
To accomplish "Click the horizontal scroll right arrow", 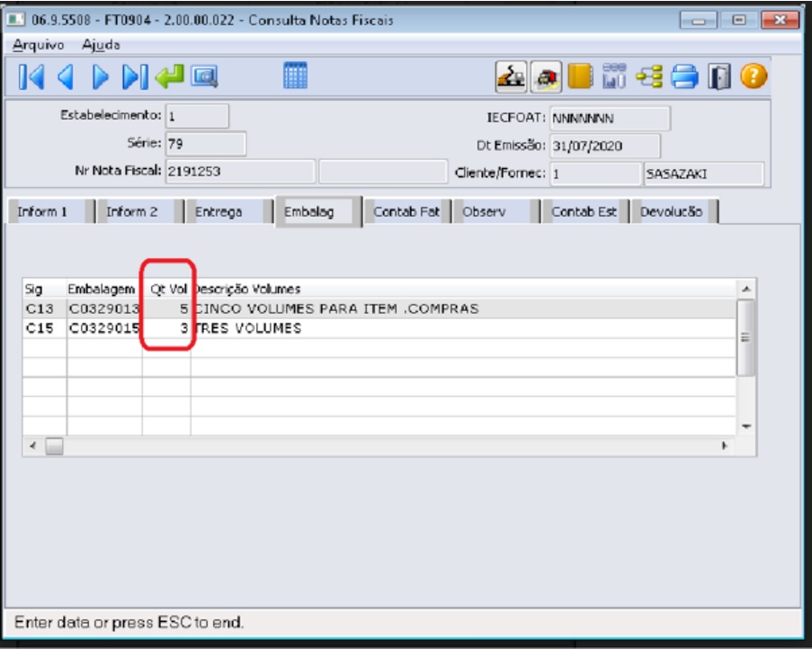I will pos(725,446).
